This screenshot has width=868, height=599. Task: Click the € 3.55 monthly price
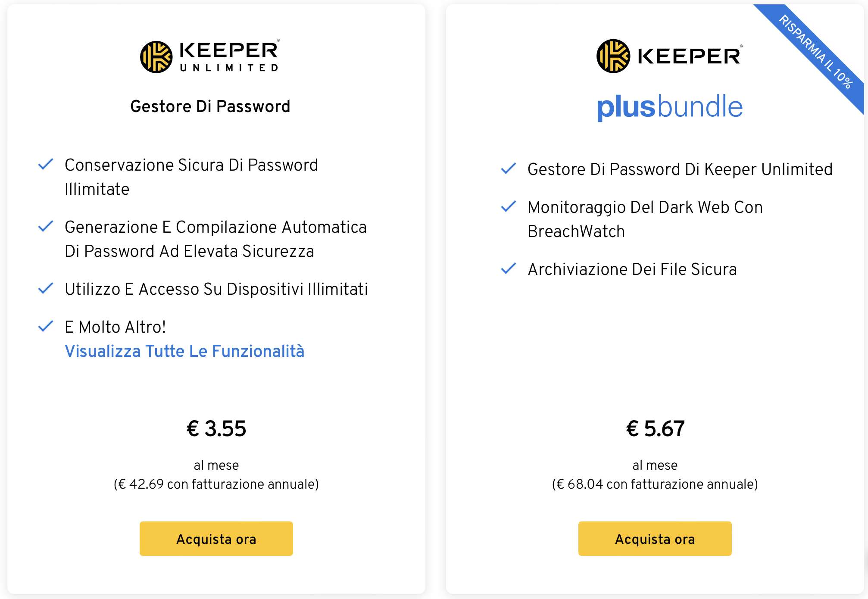point(216,428)
